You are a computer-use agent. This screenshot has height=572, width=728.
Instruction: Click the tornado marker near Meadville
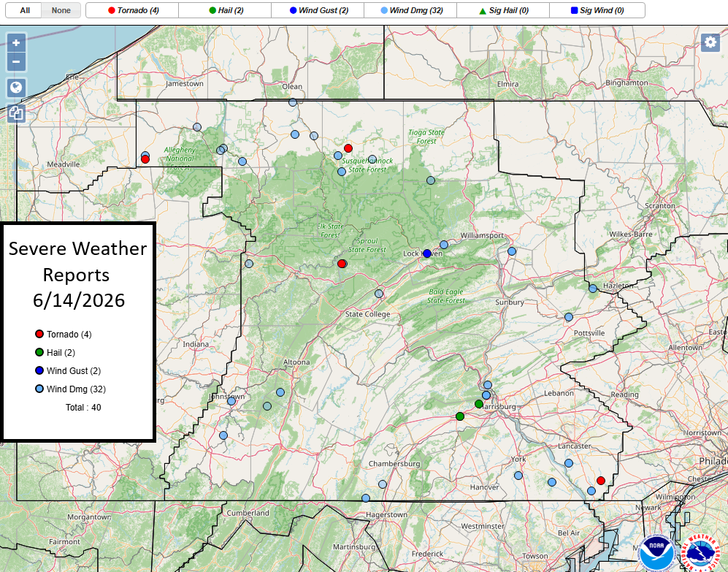click(x=145, y=159)
